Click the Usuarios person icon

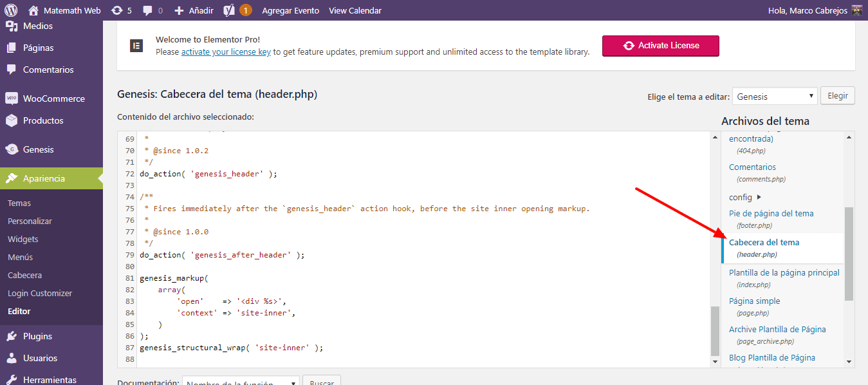pyautogui.click(x=12, y=359)
